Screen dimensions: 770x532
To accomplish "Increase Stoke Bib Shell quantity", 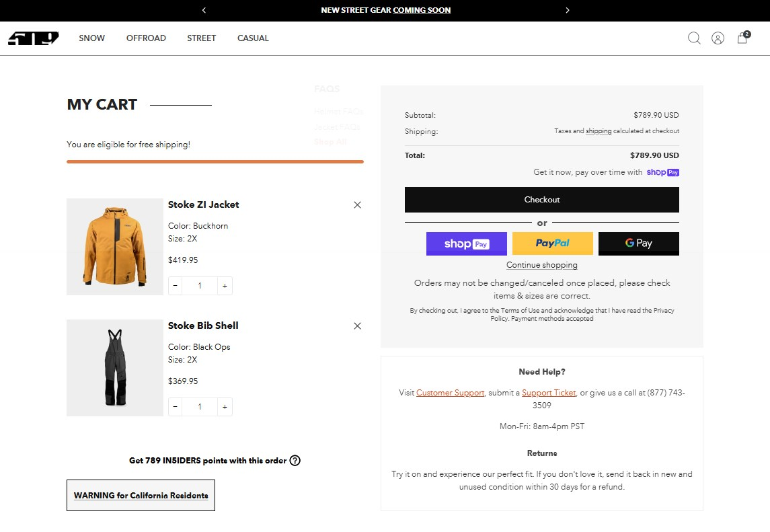I will pyautogui.click(x=225, y=407).
